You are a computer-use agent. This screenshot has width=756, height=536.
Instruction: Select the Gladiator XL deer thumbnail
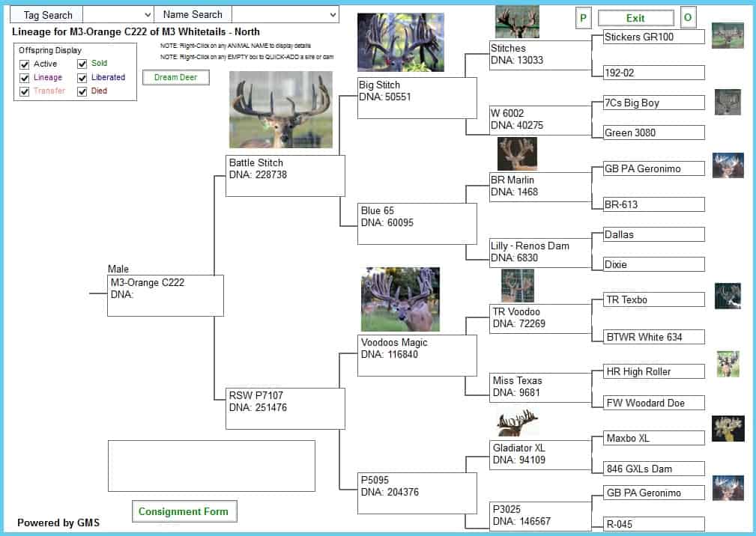tap(517, 423)
